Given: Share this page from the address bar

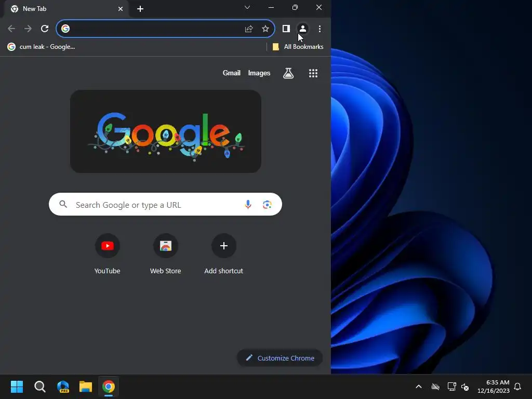Looking at the screenshot, I should (249, 29).
